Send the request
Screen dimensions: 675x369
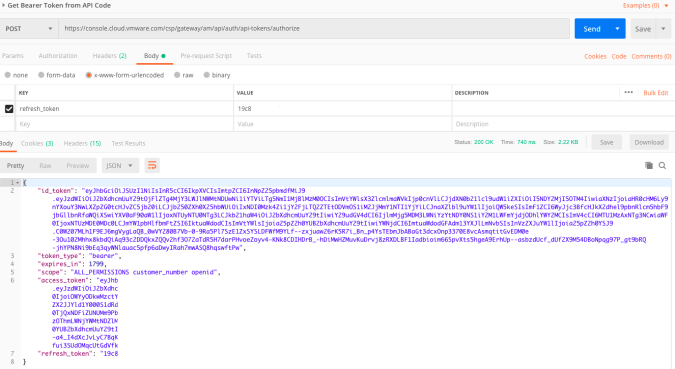click(x=592, y=29)
